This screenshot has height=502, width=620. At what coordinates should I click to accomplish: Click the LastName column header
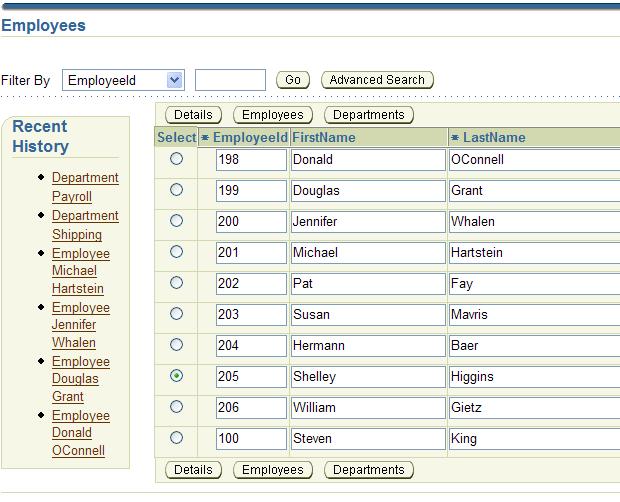(494, 138)
